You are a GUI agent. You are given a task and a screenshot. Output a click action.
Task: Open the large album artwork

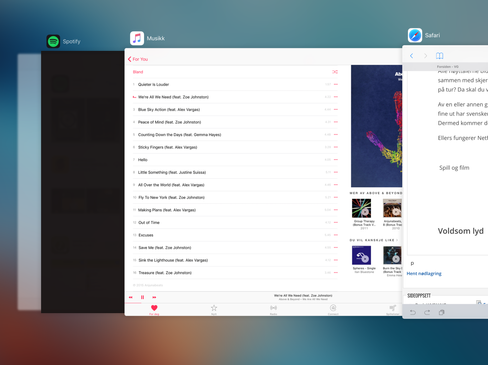[x=377, y=126]
